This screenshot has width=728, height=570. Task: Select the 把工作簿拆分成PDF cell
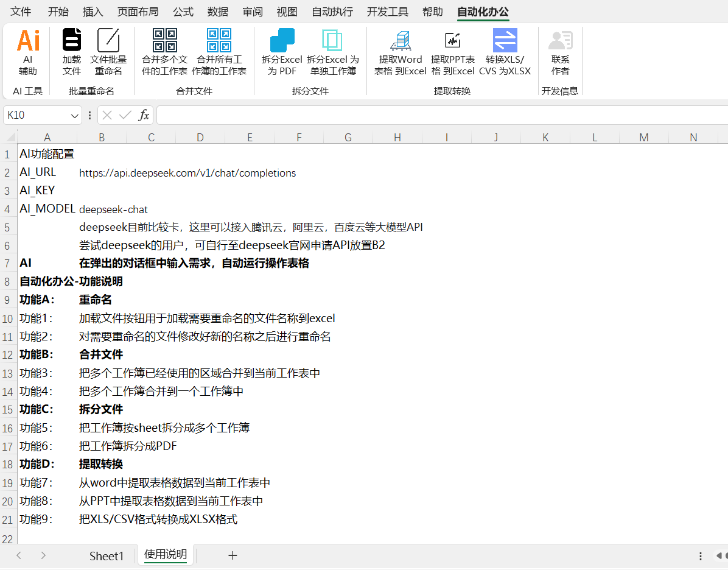point(128,446)
